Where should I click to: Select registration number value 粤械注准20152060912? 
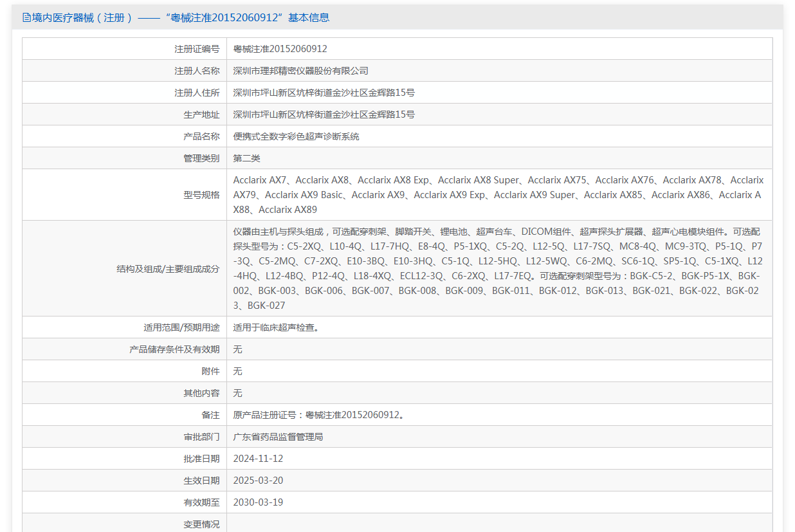point(280,49)
